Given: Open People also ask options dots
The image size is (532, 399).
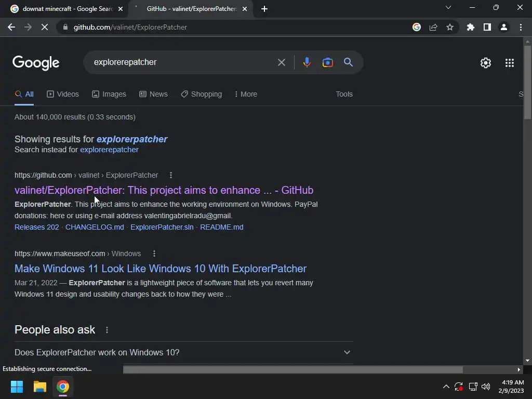Looking at the screenshot, I should (107, 330).
